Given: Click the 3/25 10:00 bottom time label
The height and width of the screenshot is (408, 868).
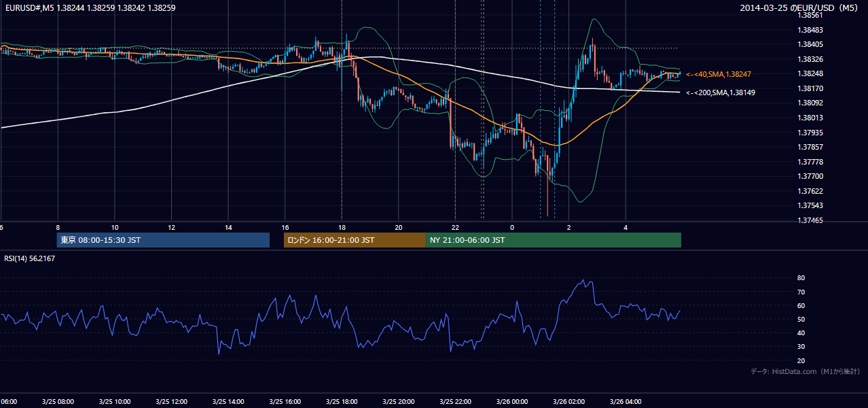Looking at the screenshot, I should click(115, 401).
